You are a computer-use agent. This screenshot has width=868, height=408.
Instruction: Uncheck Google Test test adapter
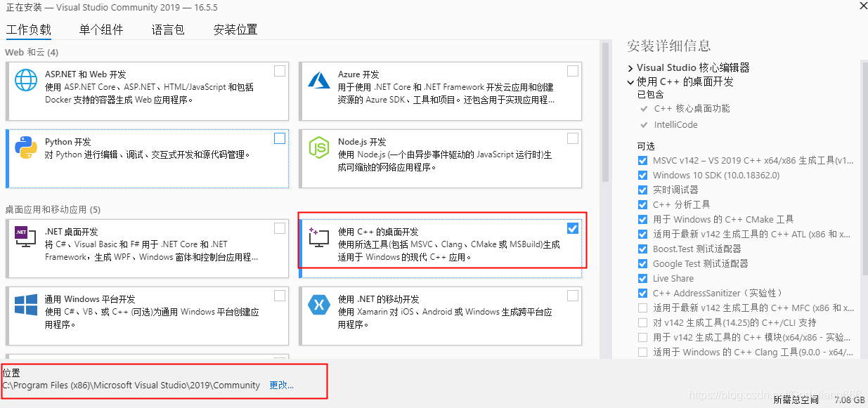coord(642,263)
